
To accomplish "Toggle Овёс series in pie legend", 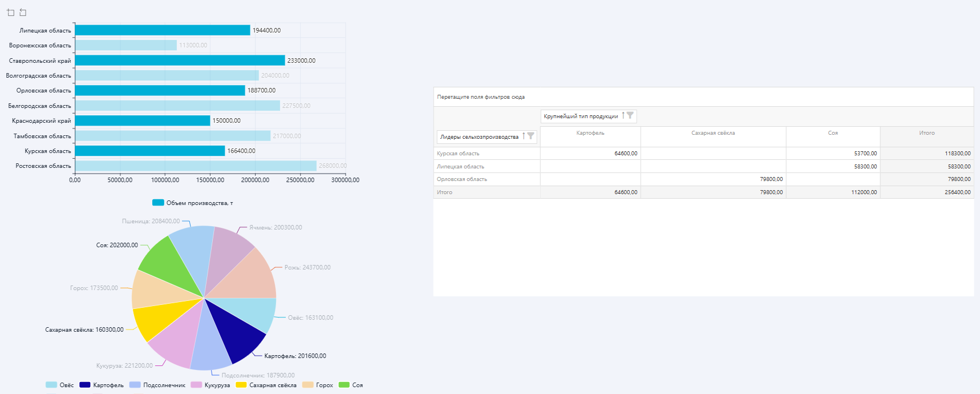I will tap(51, 385).
